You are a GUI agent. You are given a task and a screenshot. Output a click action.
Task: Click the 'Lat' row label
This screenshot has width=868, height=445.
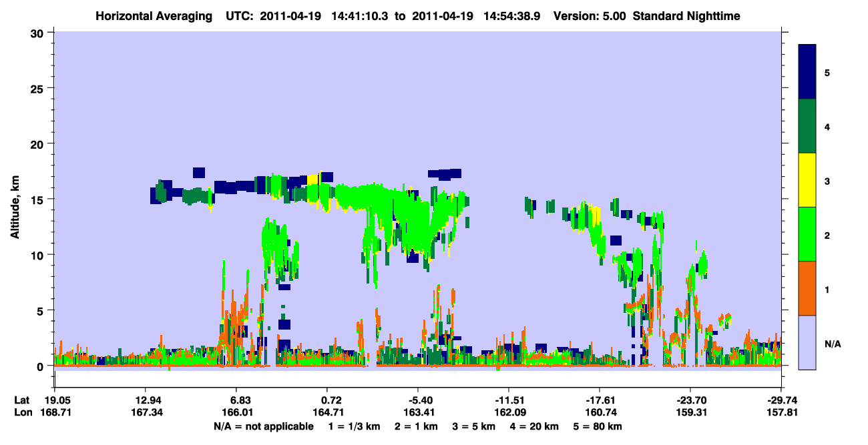[x=21, y=400]
